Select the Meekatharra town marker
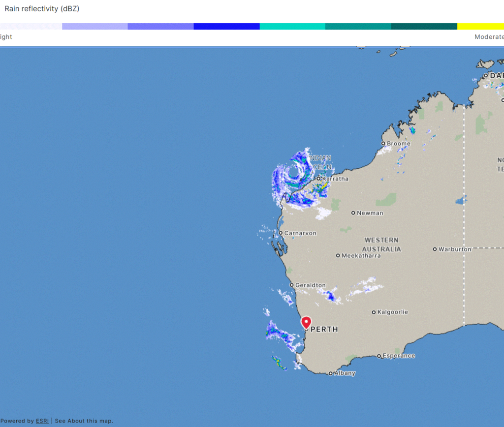504x427 pixels. coord(338,255)
